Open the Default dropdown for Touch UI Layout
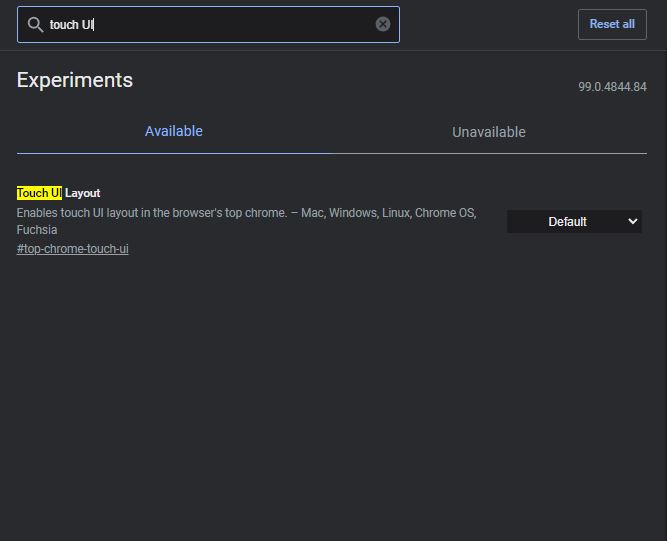Viewport: 667px width, 541px height. point(574,222)
